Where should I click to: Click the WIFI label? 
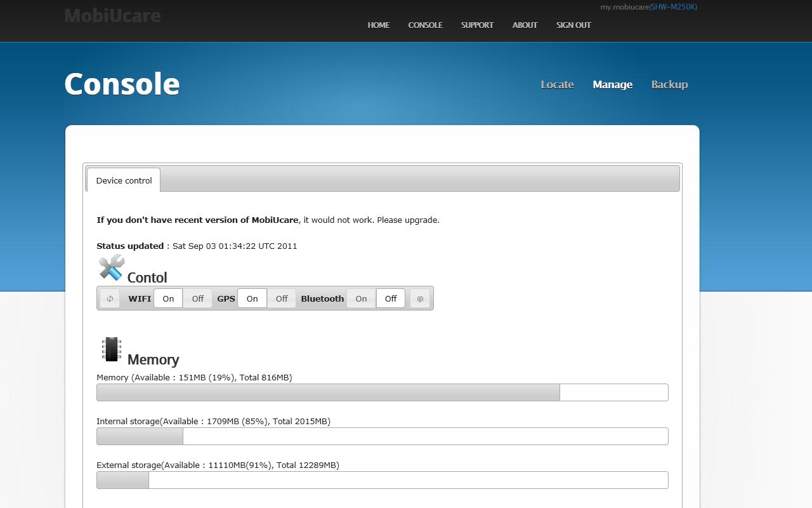coord(140,298)
